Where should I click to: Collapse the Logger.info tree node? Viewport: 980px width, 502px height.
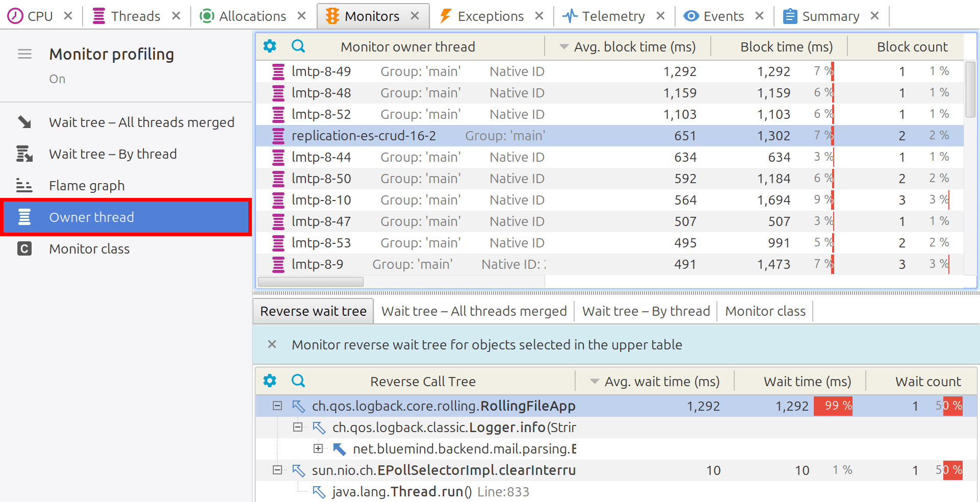coord(298,427)
